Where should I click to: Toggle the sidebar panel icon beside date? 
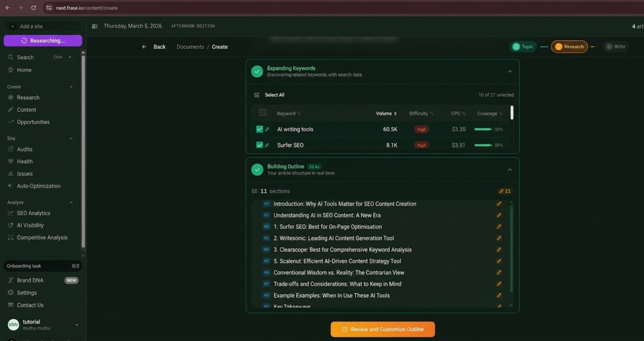click(95, 26)
